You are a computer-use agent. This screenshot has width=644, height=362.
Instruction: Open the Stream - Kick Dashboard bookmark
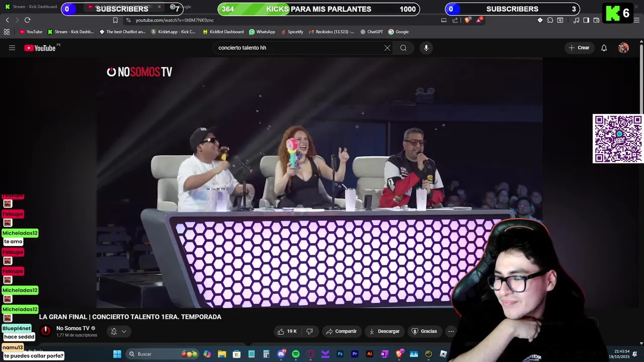70,32
